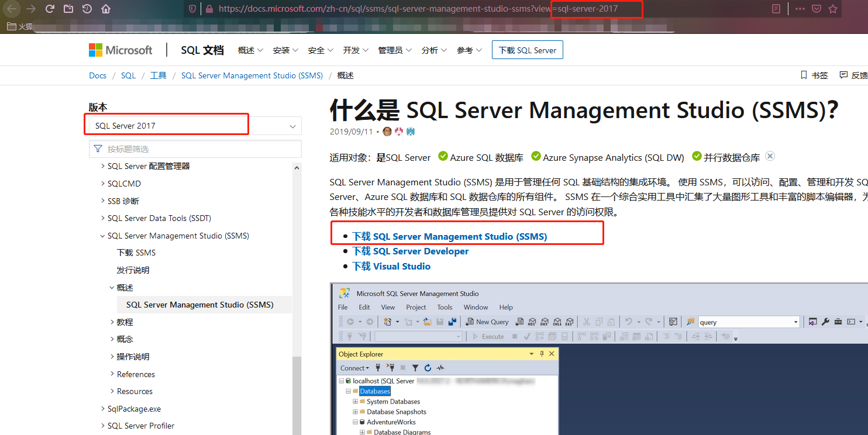The height and width of the screenshot is (435, 868).
Task: Expand the 概念 sidebar section
Action: [112, 339]
